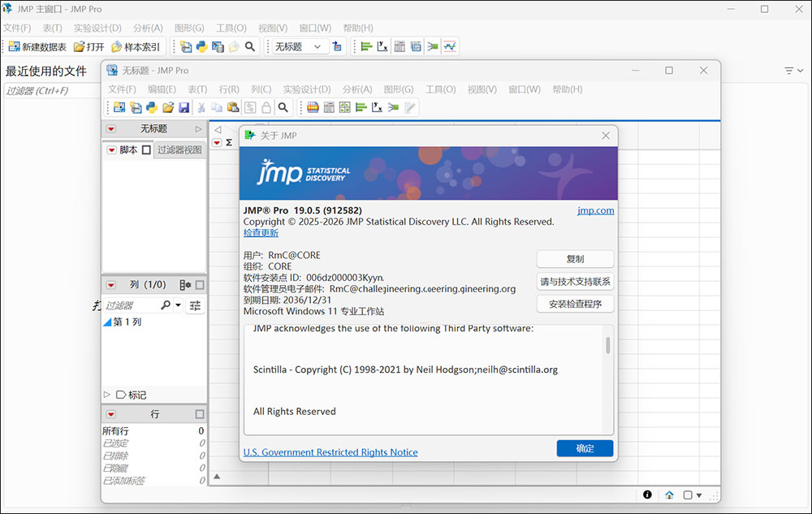Click the 安装检查程序 button
812x514 pixels.
coord(575,304)
